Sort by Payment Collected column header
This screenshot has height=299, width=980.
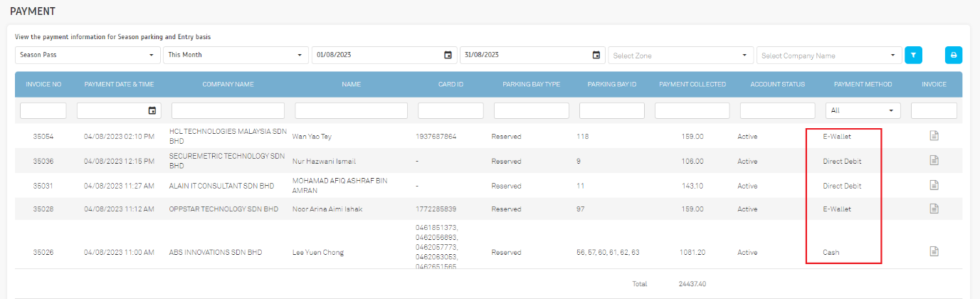(x=692, y=84)
